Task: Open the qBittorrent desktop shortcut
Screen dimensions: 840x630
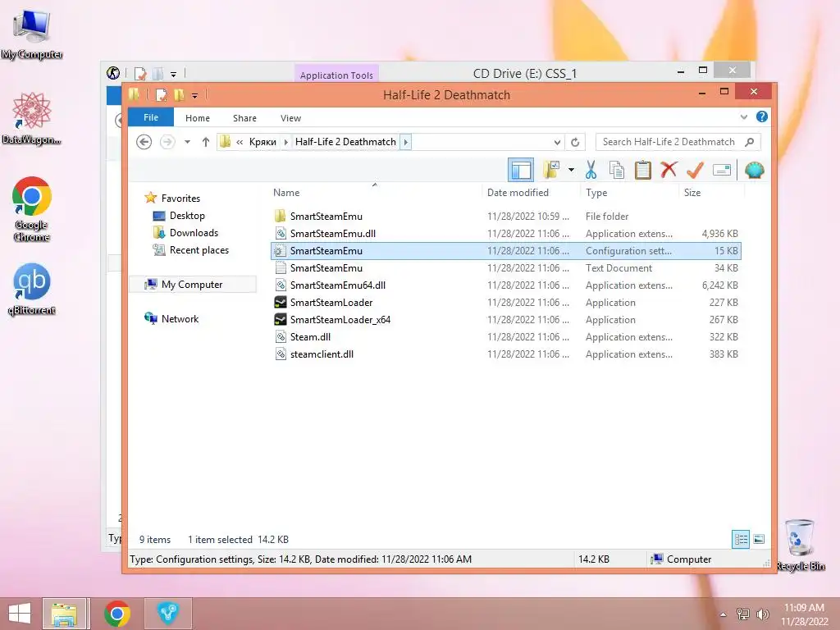Action: tap(31, 290)
